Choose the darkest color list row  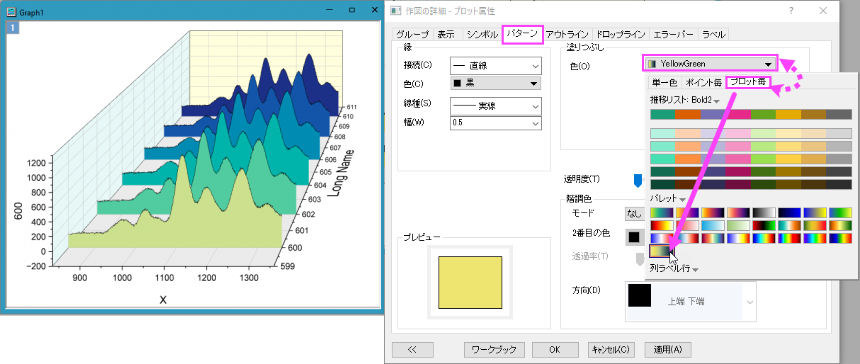pos(751,184)
